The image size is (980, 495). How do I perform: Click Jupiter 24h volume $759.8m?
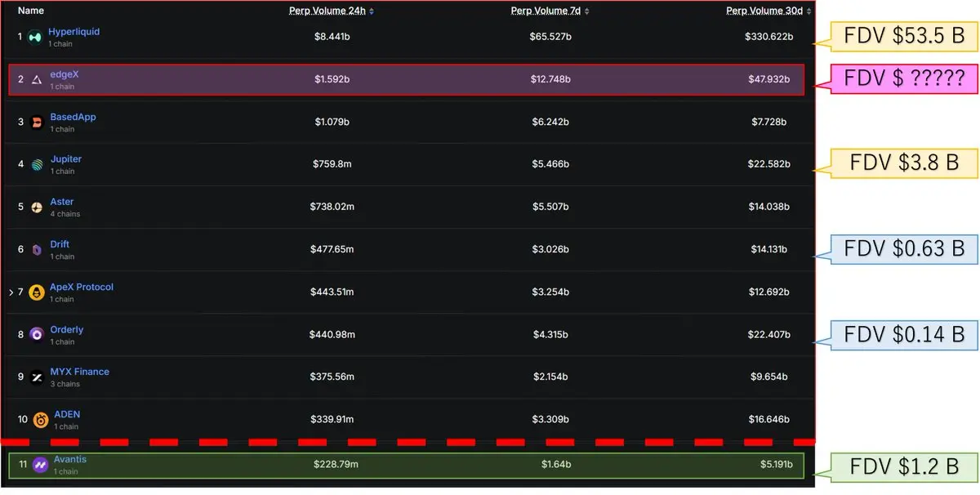pyautogui.click(x=332, y=165)
